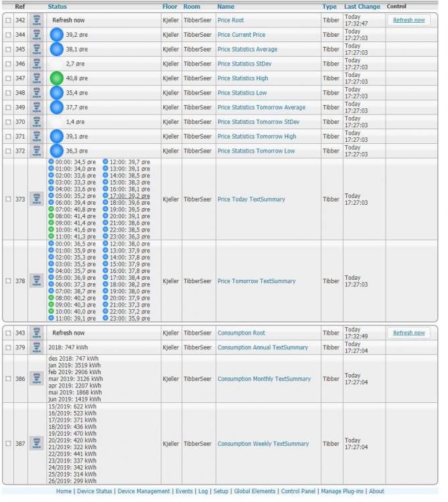Click the Tibber device icon for ref 370
Viewport: 448px width, 502px height.
37,122
